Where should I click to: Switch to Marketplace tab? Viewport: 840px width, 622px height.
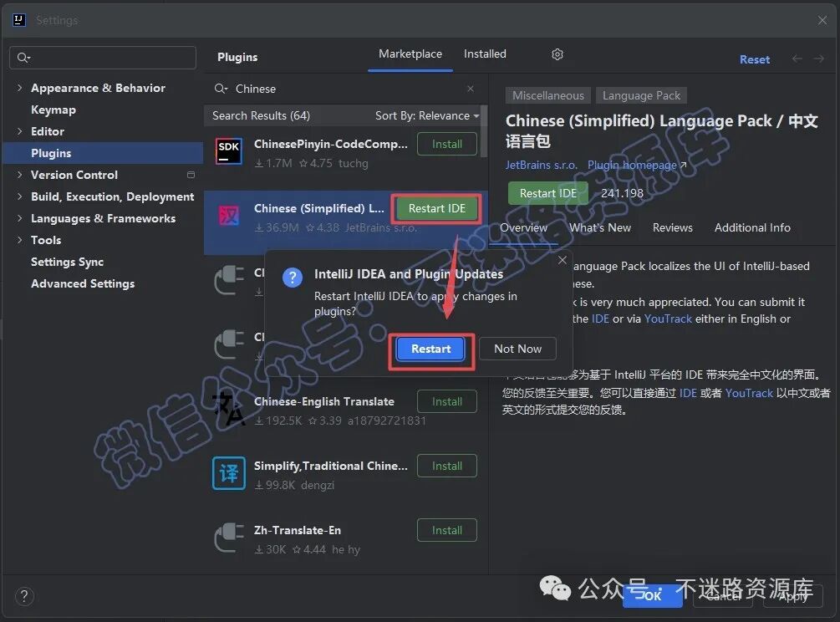point(410,54)
